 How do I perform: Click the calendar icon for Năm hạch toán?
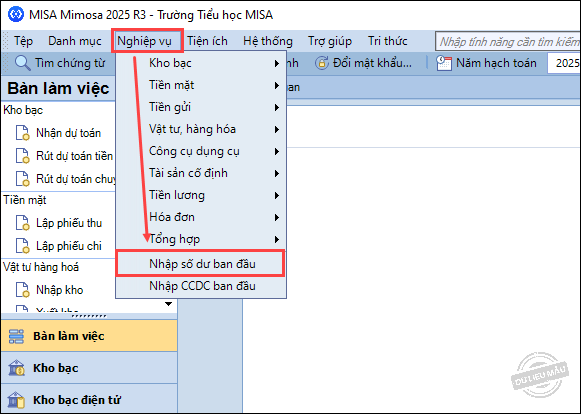[444, 63]
